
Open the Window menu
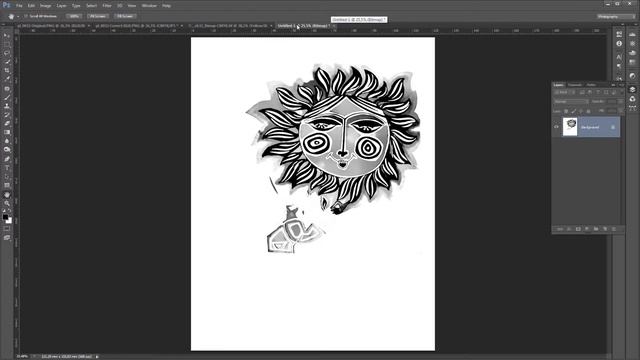pyautogui.click(x=149, y=6)
